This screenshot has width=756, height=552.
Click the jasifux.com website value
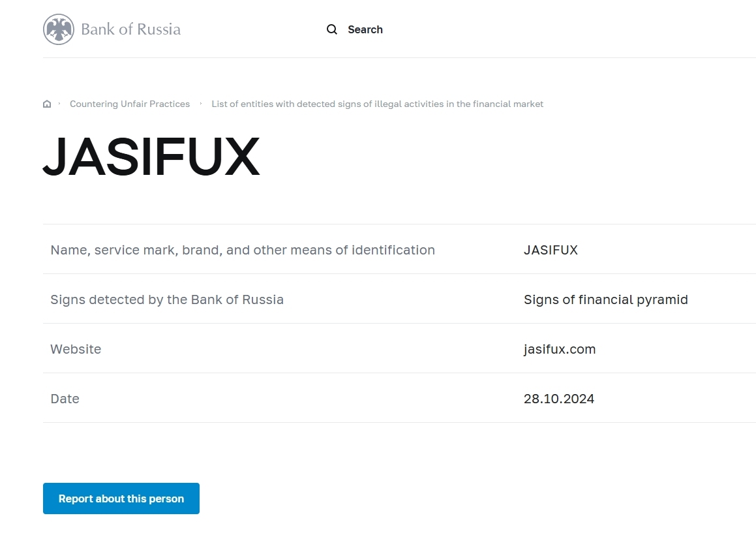559,350
